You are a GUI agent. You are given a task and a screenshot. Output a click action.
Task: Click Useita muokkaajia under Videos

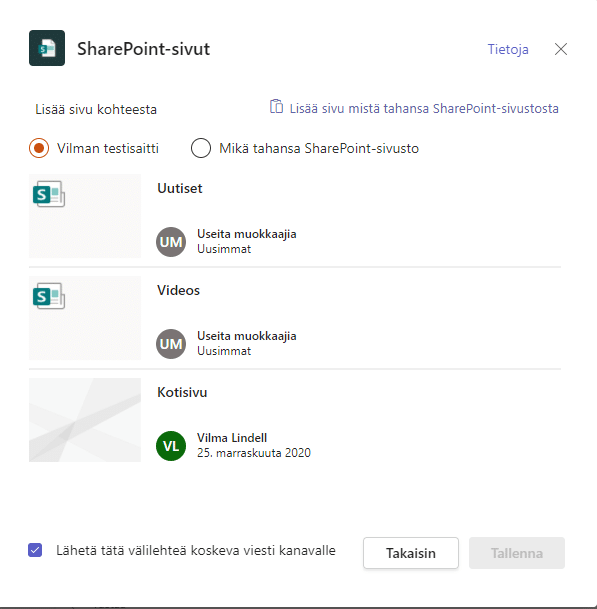(x=247, y=336)
